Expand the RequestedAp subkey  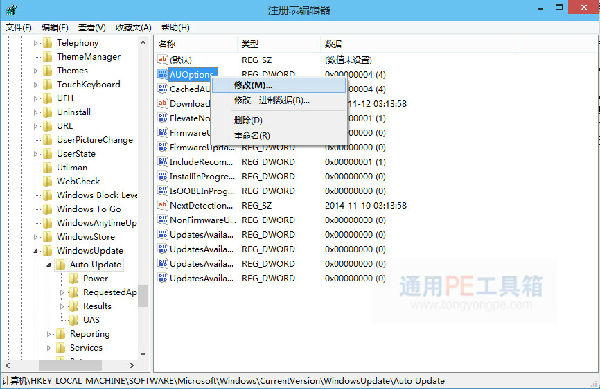click(62, 293)
